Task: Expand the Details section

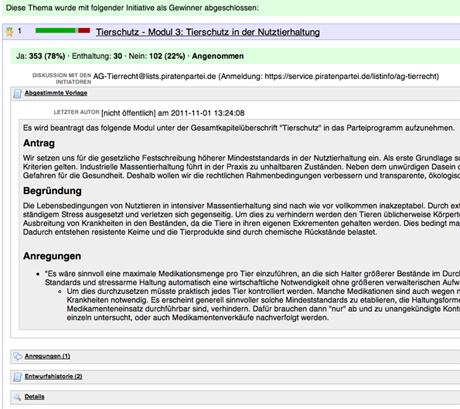Action: pos(34,397)
